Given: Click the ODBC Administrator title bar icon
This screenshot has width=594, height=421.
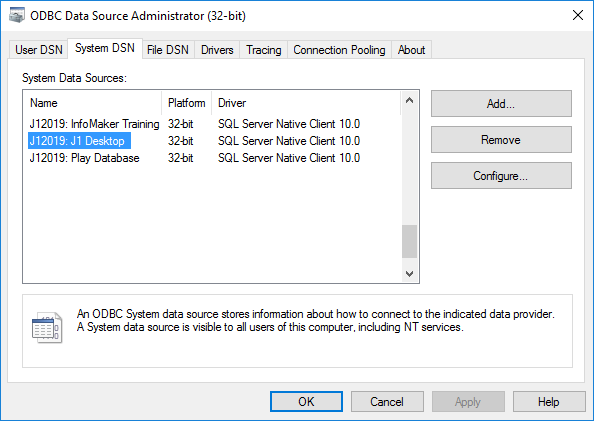Looking at the screenshot, I should (x=17, y=16).
